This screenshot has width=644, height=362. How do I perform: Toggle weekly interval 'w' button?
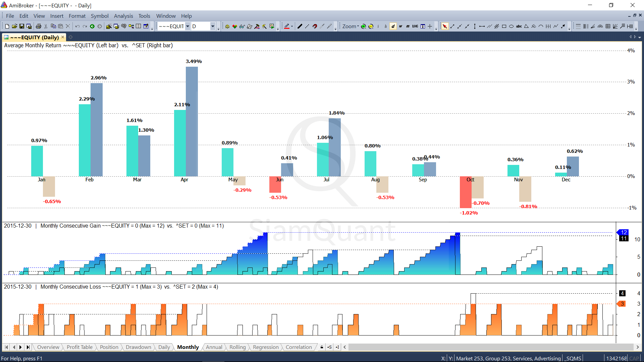point(400,26)
